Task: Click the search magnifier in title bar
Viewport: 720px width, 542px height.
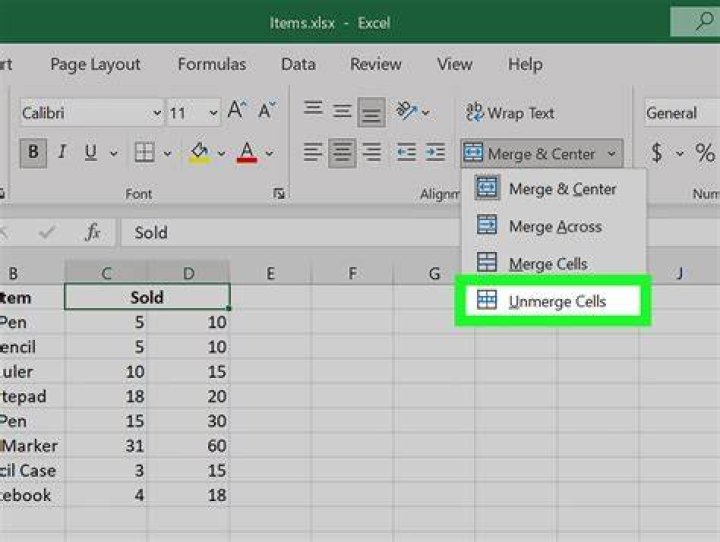Action: coord(703,21)
